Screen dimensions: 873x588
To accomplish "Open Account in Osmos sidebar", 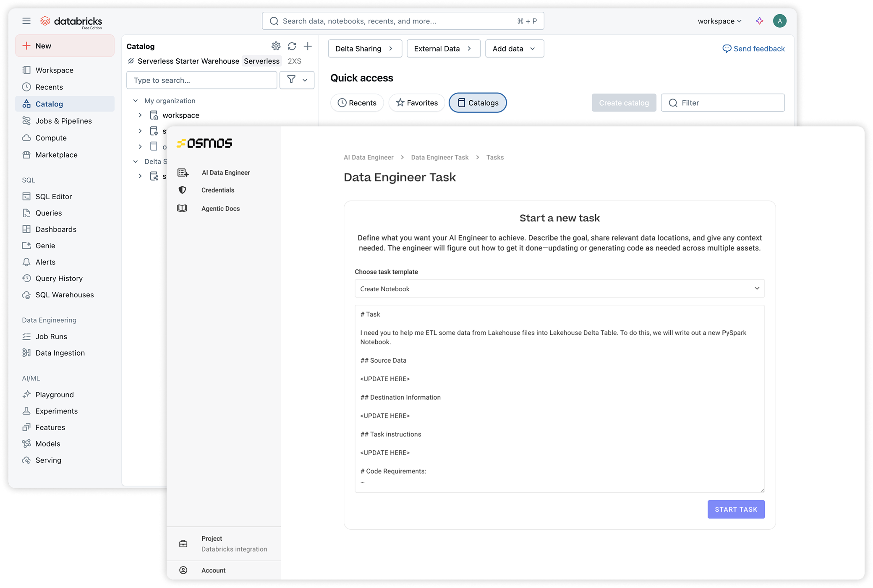I will coord(223,570).
